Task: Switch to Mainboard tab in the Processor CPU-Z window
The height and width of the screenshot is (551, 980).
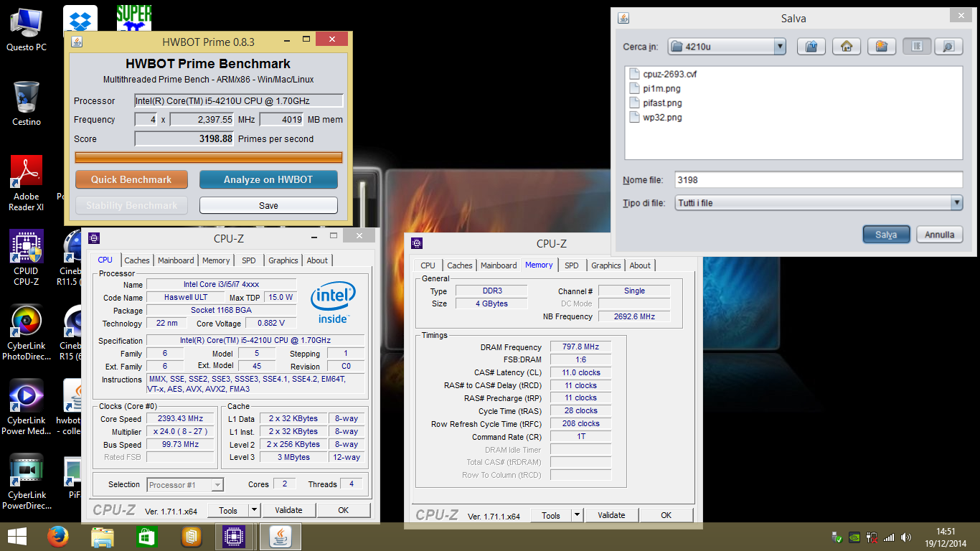Action: click(176, 260)
